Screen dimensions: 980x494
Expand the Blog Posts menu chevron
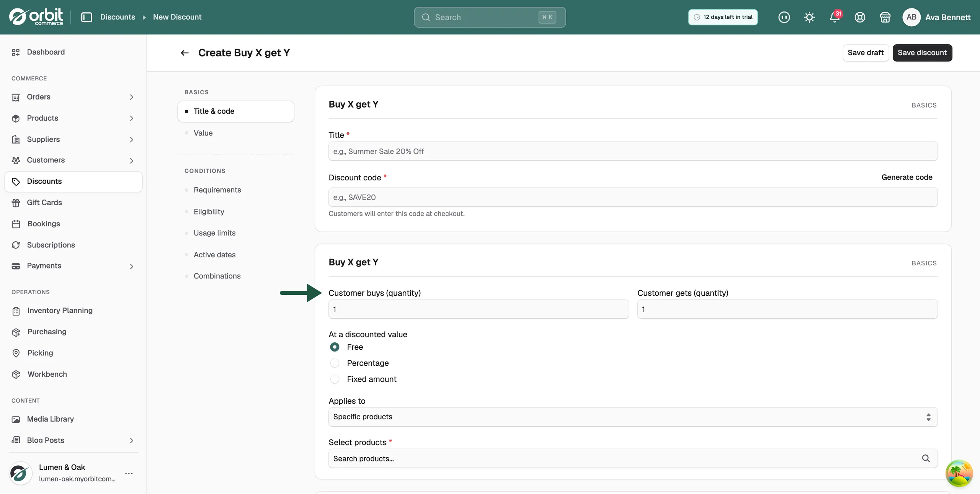(131, 440)
